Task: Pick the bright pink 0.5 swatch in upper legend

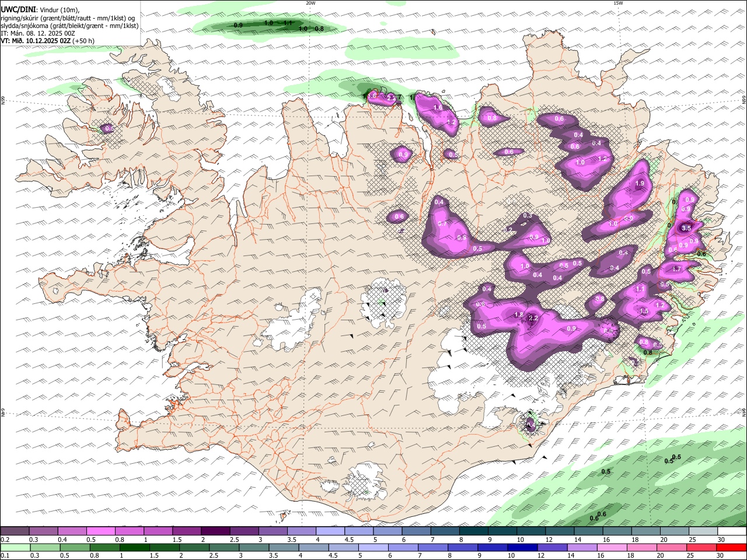Action: 100,531
